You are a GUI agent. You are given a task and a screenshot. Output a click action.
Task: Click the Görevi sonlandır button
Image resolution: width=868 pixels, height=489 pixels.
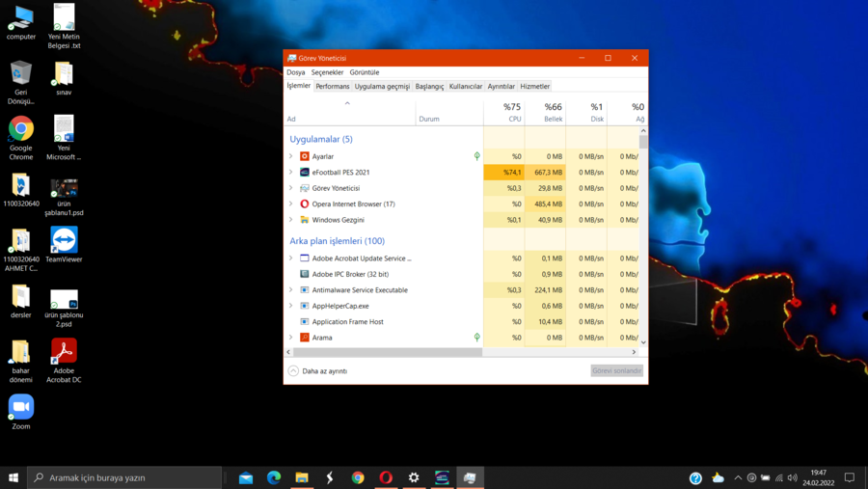pyautogui.click(x=616, y=370)
